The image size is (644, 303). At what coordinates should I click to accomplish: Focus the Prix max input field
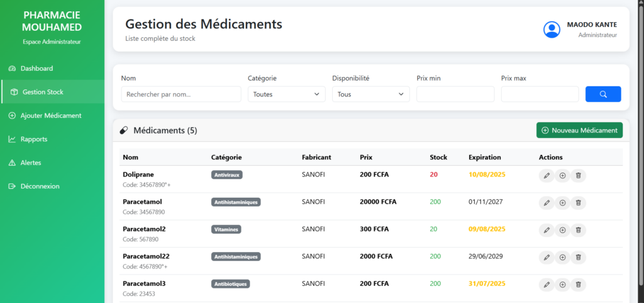click(540, 94)
